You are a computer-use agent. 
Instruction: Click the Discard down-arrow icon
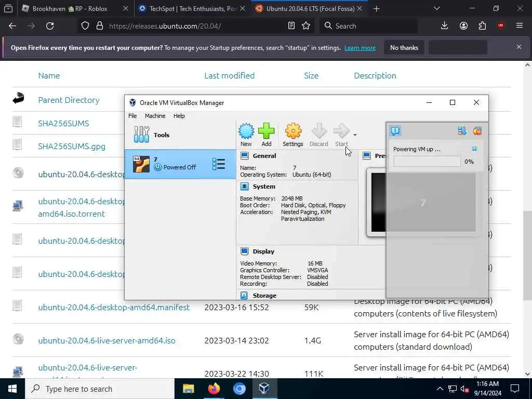tap(319, 131)
